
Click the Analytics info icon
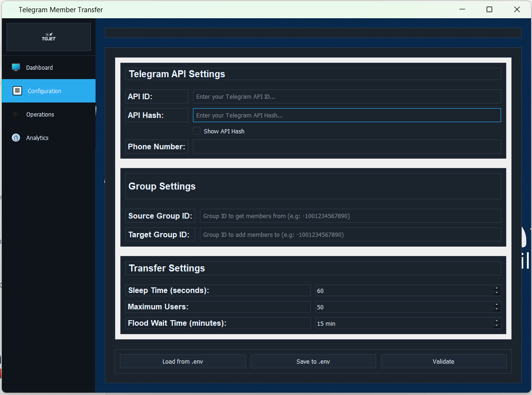pyautogui.click(x=16, y=138)
